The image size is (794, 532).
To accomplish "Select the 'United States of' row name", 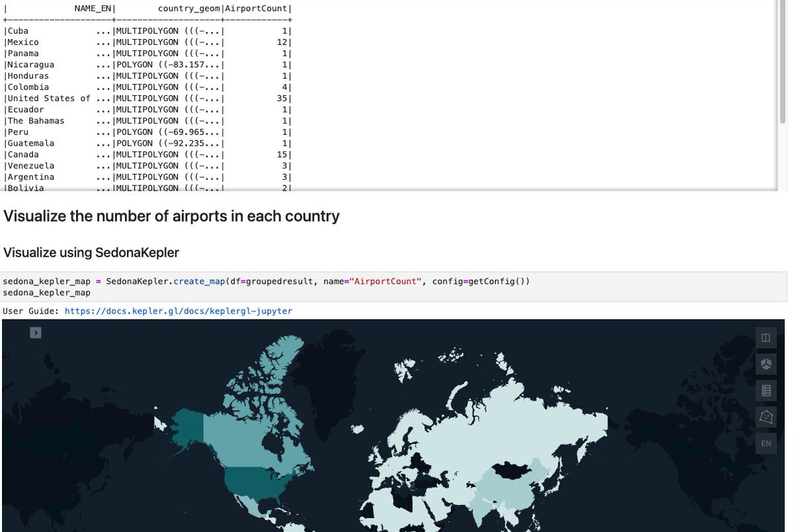I will point(49,99).
